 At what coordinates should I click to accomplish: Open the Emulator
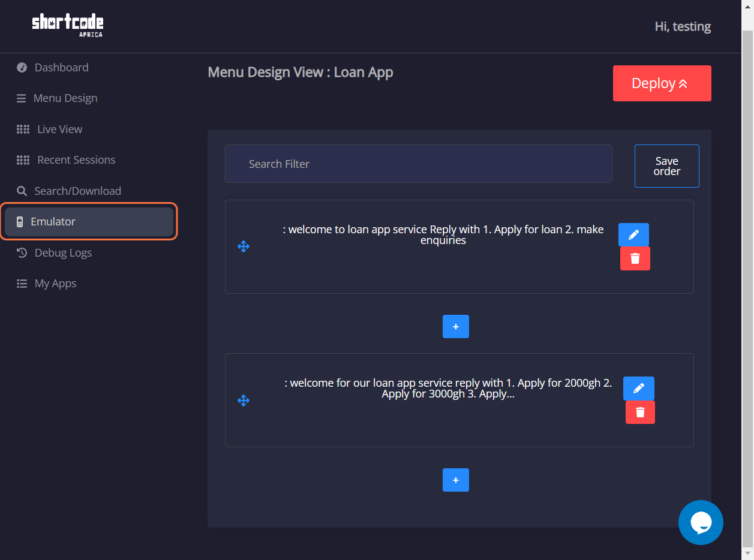tap(89, 222)
